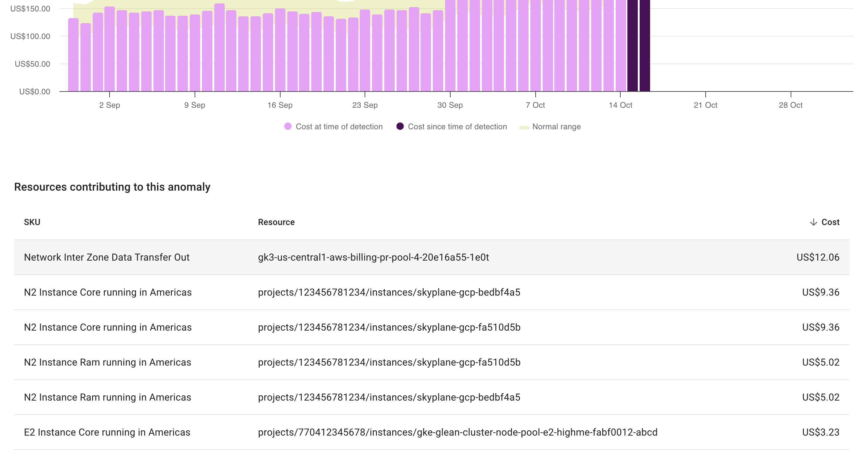This screenshot has height=450, width=868.
Task: Select 'Normal range' legend label
Action: click(556, 126)
